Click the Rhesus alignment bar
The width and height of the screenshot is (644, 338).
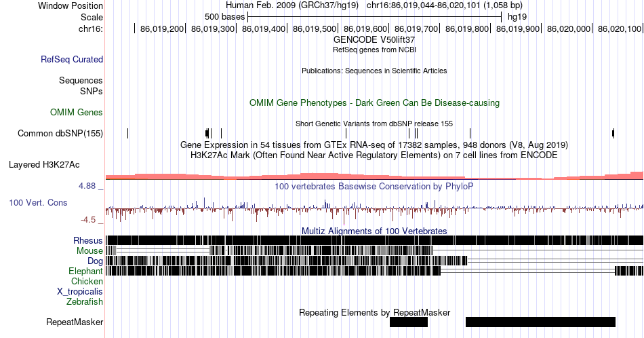tap(375, 240)
